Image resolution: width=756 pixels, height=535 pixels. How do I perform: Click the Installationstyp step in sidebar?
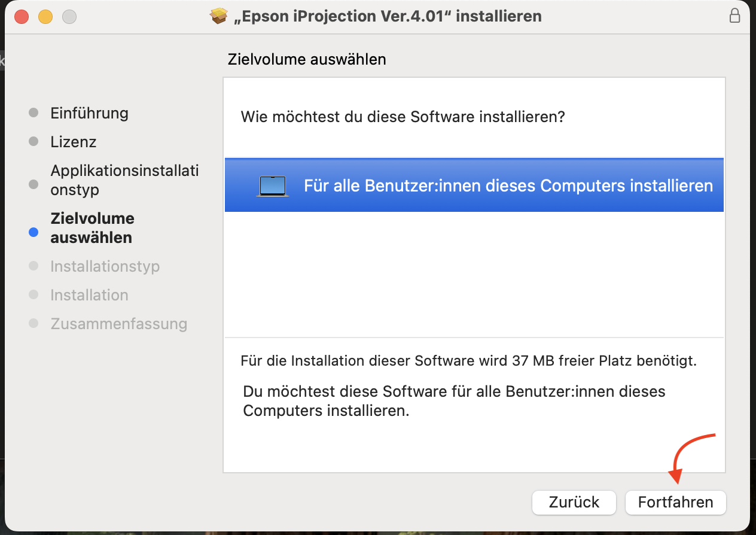point(105,266)
